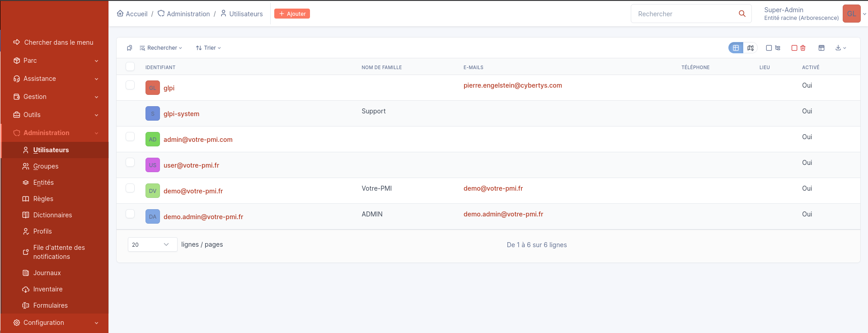Viewport: 868px width, 333px height.
Task: Open the export download icon
Action: pyautogui.click(x=840, y=48)
